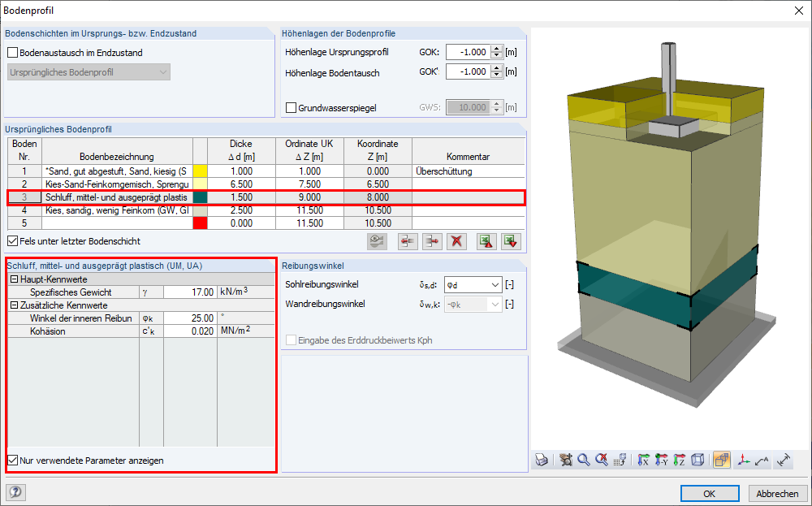Click the arrow icon labelled A
This screenshot has height=506, width=812.
[x=762, y=460]
